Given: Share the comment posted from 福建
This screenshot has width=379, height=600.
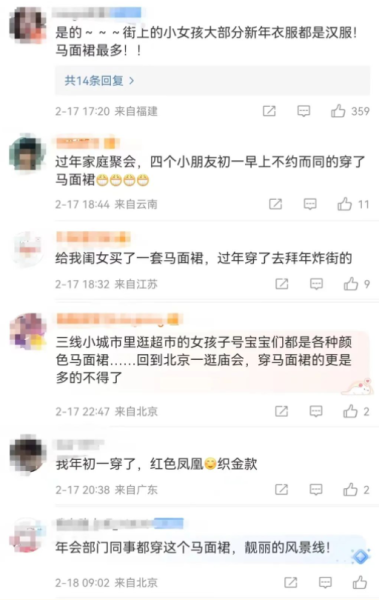Looking at the screenshot, I should pos(269,111).
